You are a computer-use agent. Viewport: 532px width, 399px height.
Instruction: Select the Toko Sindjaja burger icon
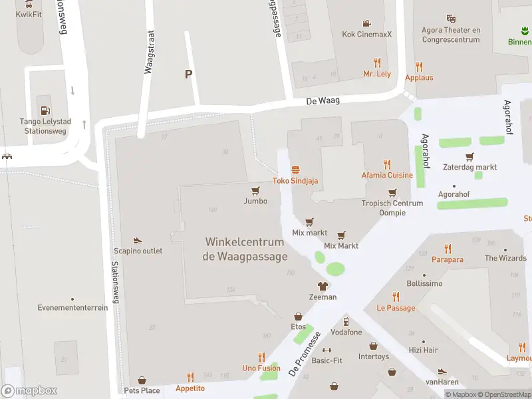pos(295,170)
